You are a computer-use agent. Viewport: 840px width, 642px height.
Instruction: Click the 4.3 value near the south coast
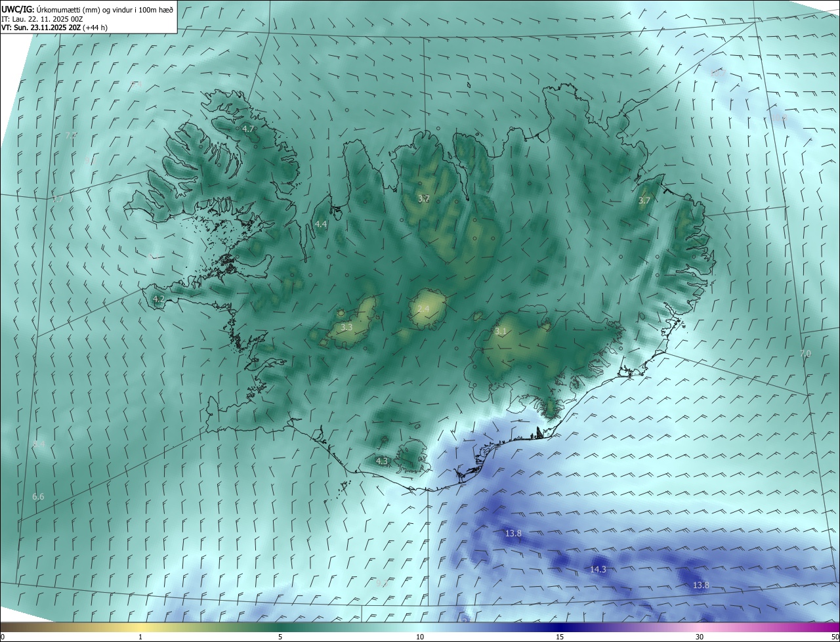tap(382, 461)
